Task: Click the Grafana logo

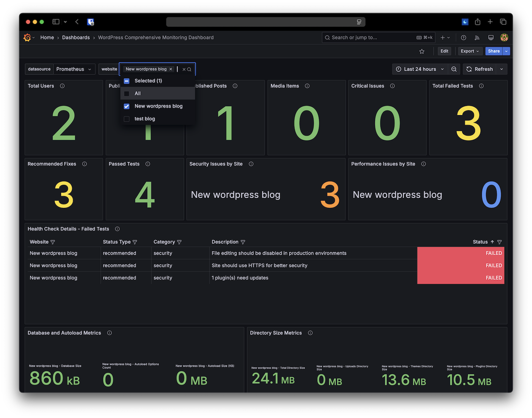Action: point(27,37)
